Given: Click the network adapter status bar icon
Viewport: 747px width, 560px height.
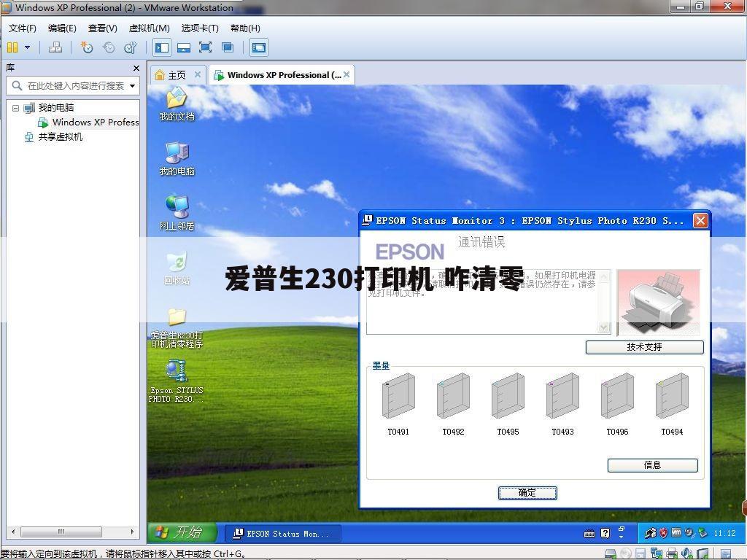Looking at the screenshot, I should 657,554.
